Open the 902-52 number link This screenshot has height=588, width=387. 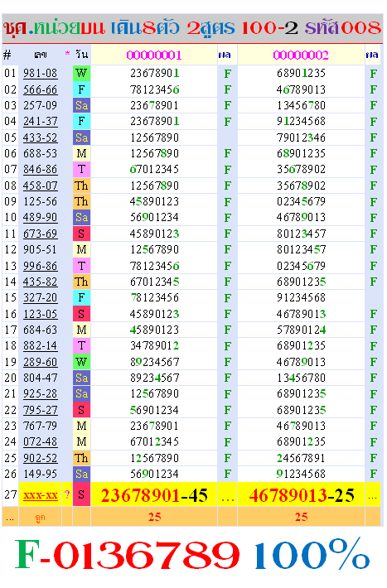coord(40,458)
